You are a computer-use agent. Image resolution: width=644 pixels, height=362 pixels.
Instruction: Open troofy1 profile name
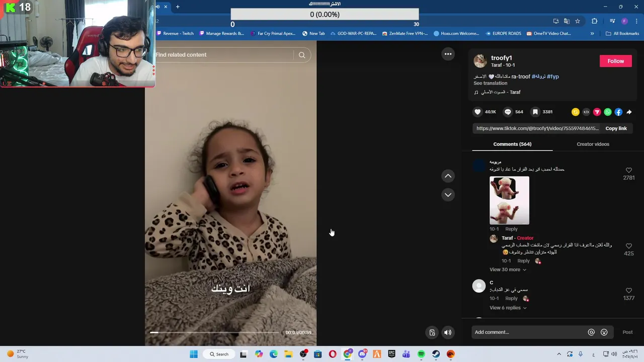(x=501, y=58)
